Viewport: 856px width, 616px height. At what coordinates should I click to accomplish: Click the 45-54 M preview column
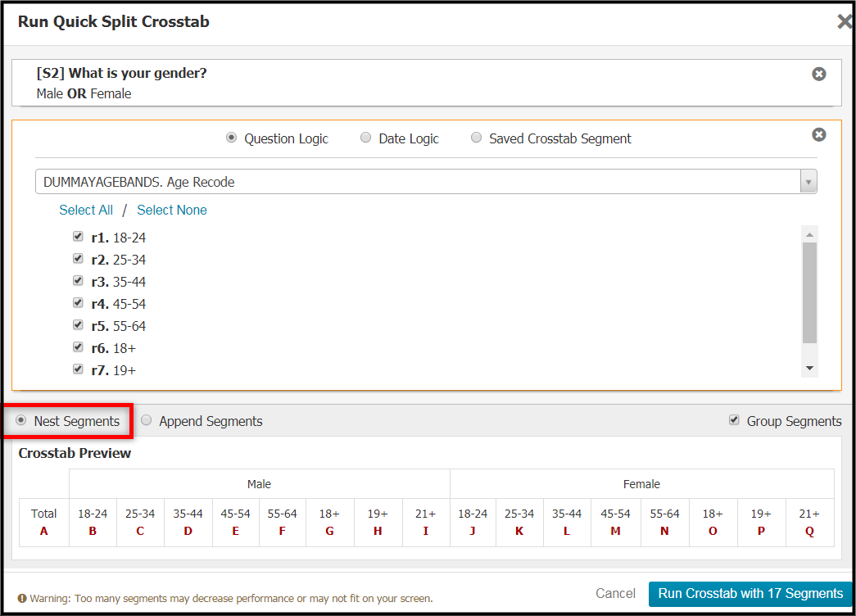click(x=616, y=522)
